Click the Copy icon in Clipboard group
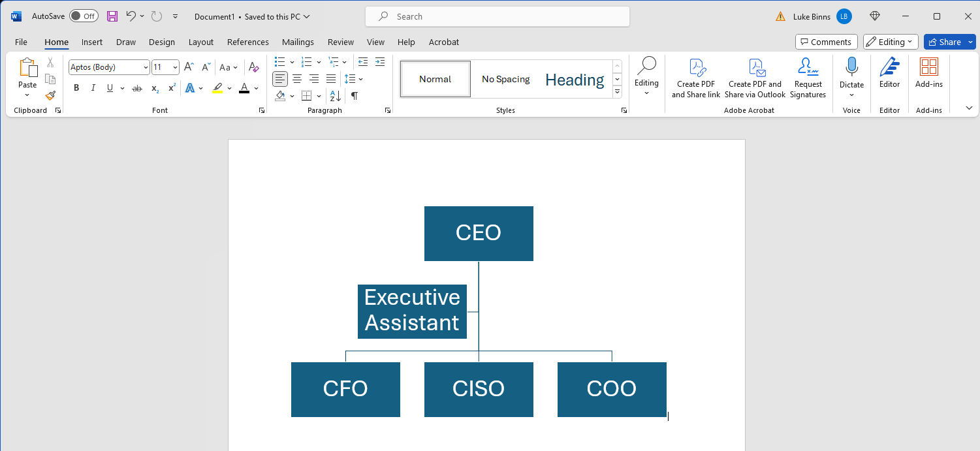 pos(50,79)
